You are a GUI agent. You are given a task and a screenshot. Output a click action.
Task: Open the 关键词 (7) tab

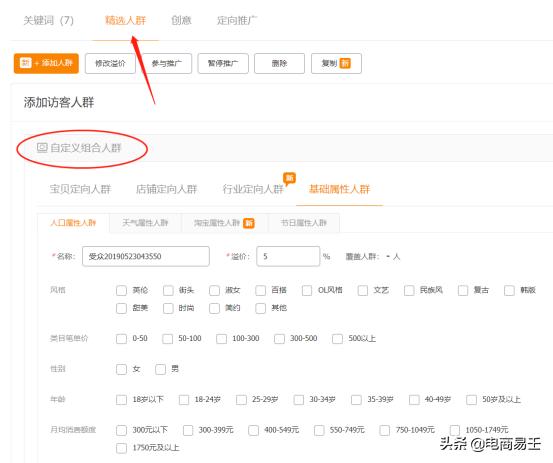point(48,20)
